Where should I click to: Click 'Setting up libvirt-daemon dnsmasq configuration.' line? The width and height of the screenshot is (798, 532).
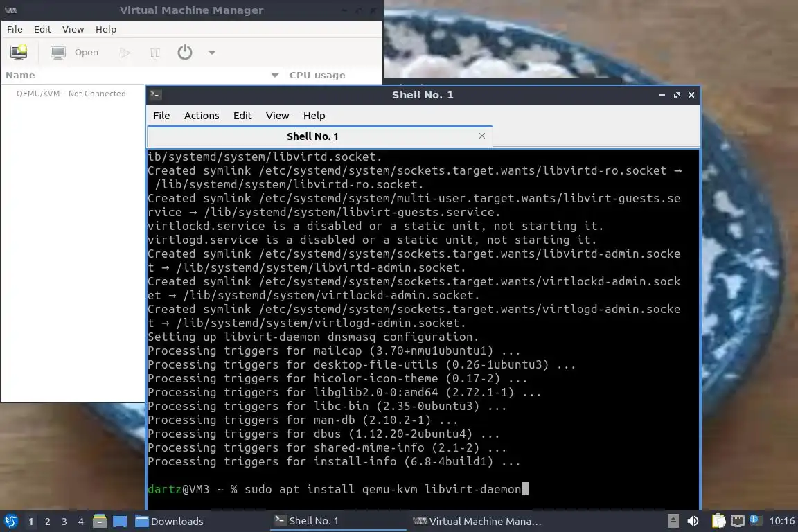coord(313,337)
